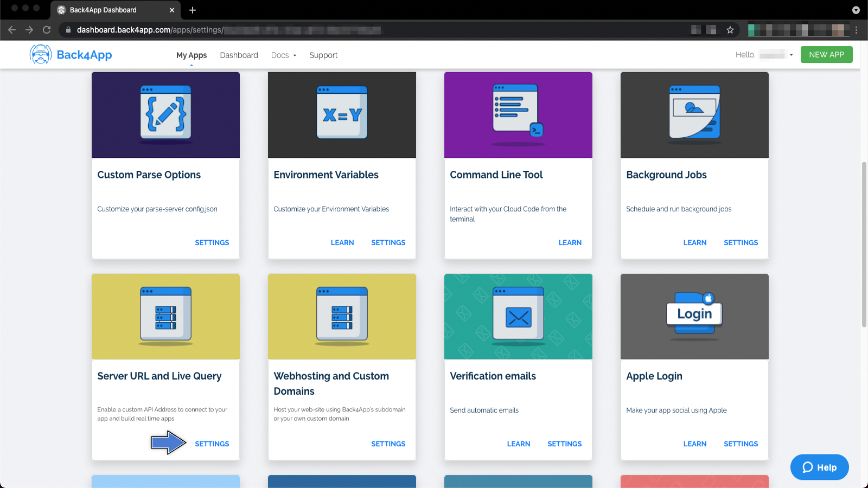The image size is (868, 488).
Task: Open SETTINGS for Apple Login
Action: (741, 444)
